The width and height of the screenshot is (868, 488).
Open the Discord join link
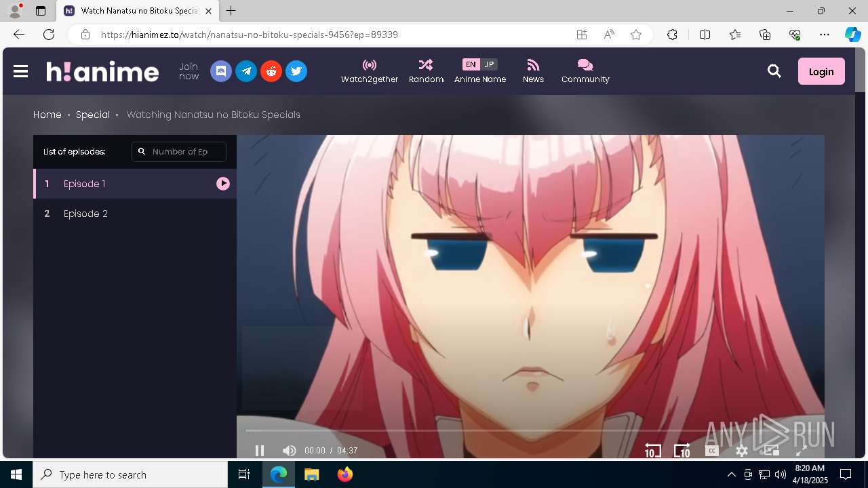coord(221,71)
